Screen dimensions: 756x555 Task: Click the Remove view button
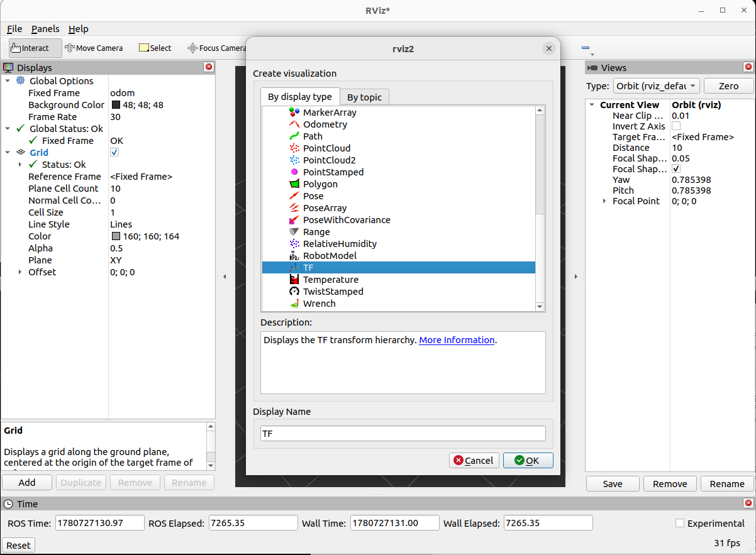pos(670,484)
